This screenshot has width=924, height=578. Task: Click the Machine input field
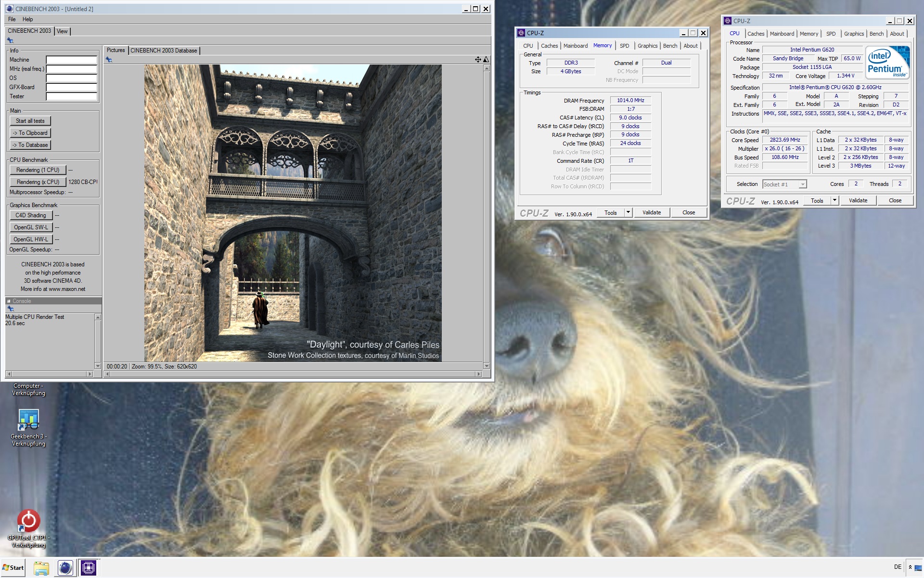(71, 60)
